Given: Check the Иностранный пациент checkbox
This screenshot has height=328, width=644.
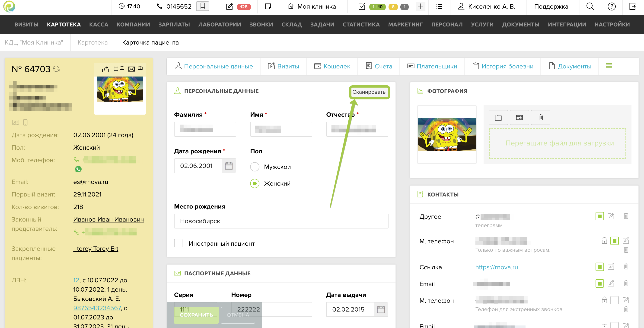Looking at the screenshot, I should (178, 243).
